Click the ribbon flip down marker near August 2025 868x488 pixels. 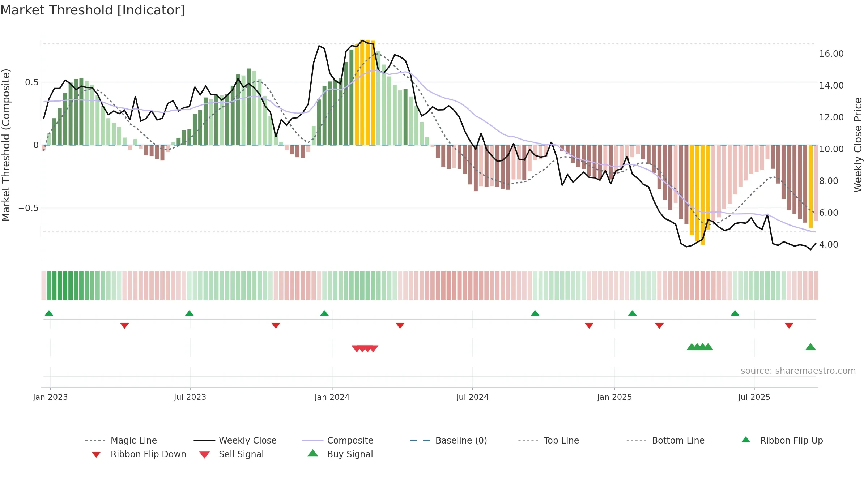(x=789, y=326)
